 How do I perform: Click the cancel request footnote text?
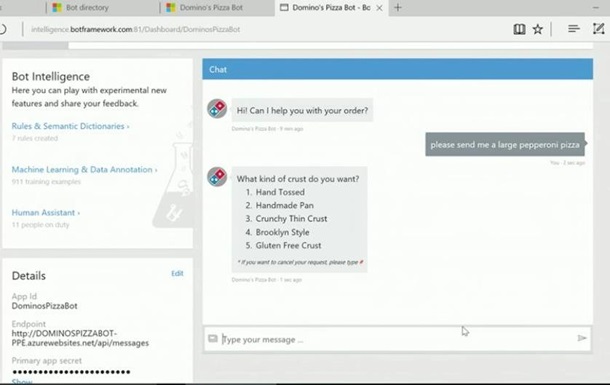point(300,262)
